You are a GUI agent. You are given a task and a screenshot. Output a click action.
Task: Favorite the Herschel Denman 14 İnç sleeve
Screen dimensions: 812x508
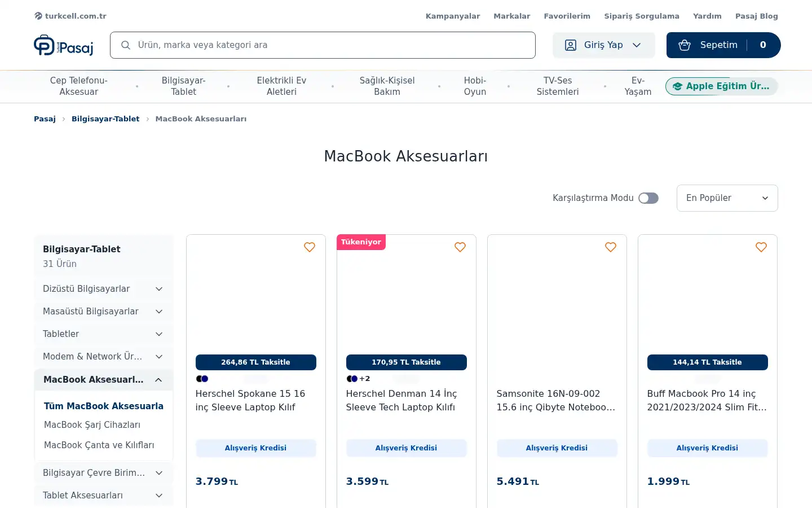coord(460,247)
